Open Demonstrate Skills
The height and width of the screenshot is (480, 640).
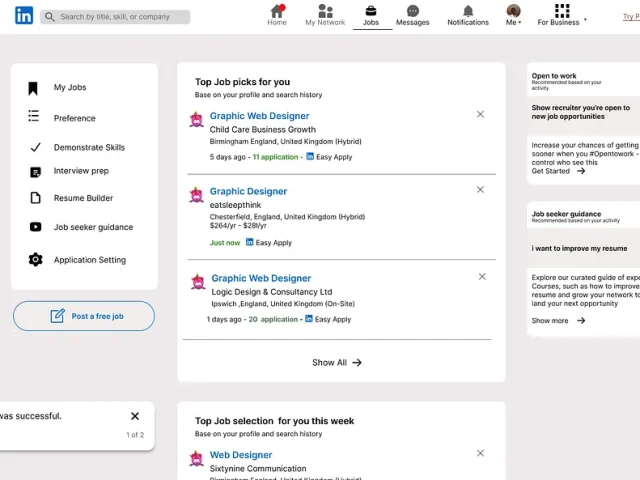(89, 147)
